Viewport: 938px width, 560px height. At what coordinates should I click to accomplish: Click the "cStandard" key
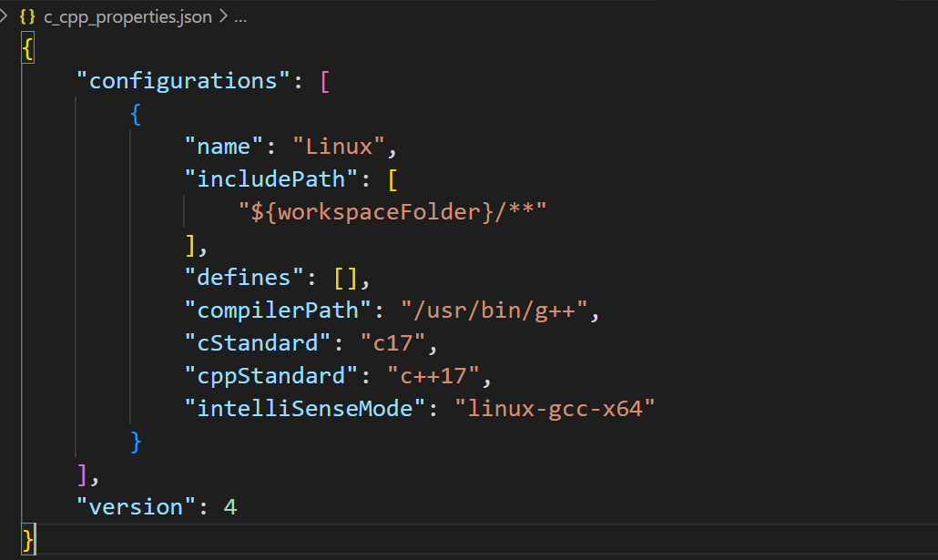pyautogui.click(x=257, y=343)
